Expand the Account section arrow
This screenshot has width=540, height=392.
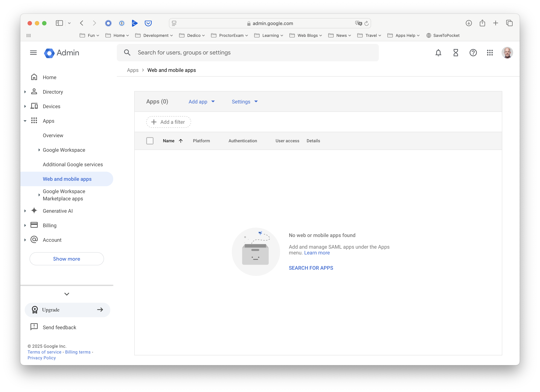(25, 240)
